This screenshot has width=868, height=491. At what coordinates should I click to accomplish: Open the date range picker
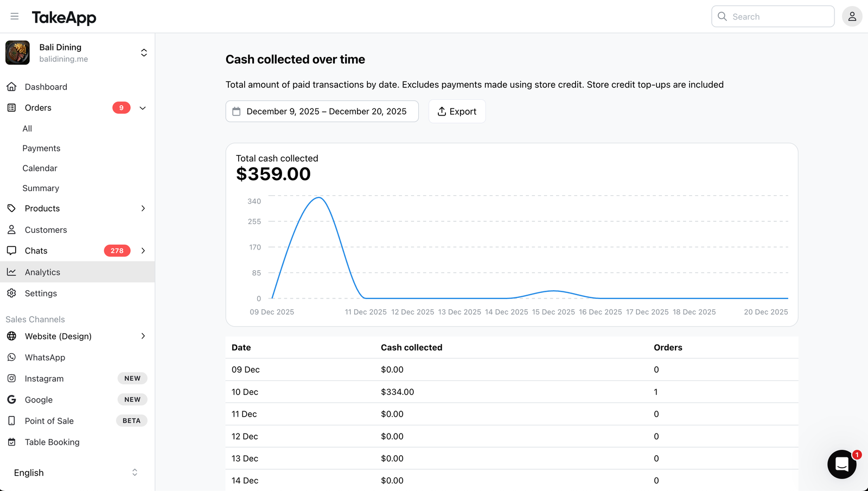[x=322, y=111]
